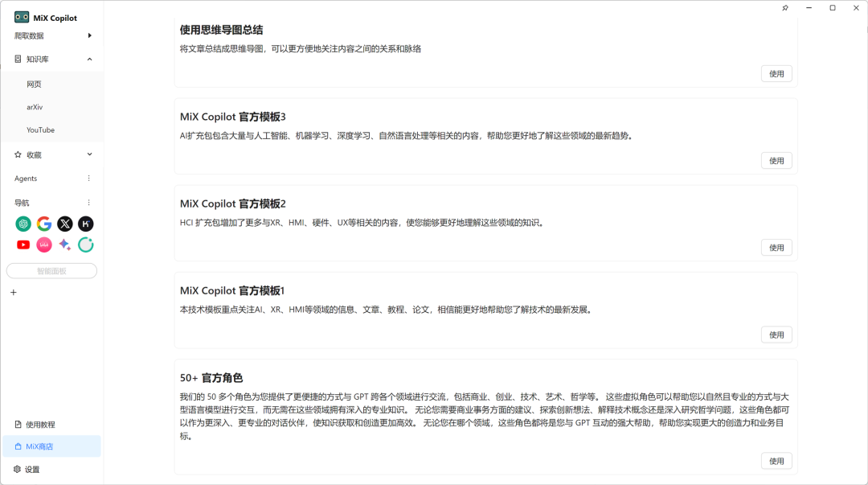Viewport: 868px width, 485px height.
Task: Click the HCI 扩充包 description text
Action: [363, 223]
